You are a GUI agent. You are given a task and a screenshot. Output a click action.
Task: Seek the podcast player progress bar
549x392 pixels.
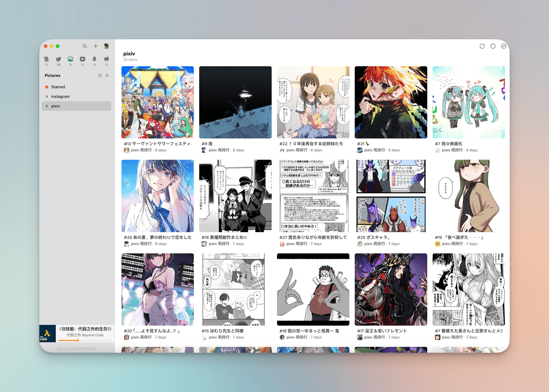[85, 341]
